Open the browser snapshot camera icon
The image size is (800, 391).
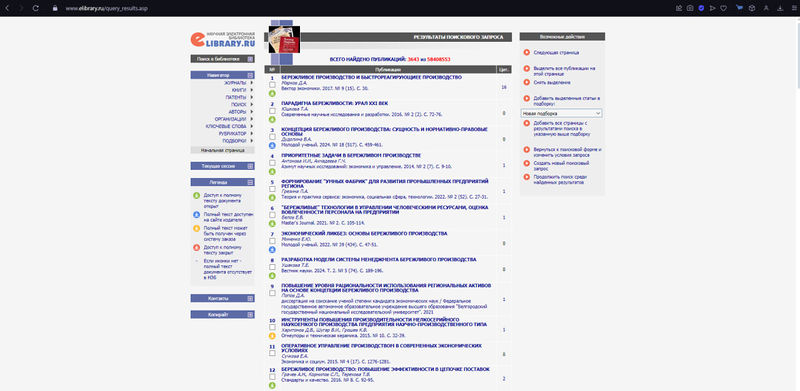(690, 8)
